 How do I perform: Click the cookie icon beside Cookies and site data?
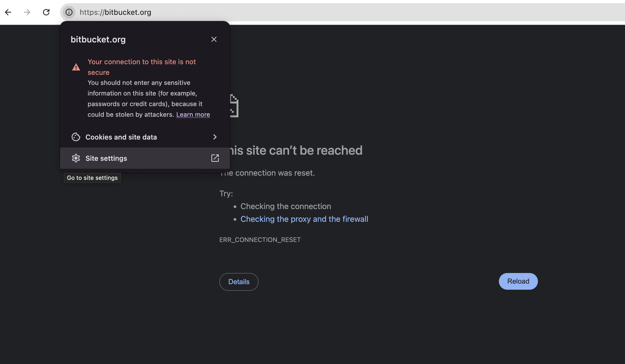tap(76, 137)
